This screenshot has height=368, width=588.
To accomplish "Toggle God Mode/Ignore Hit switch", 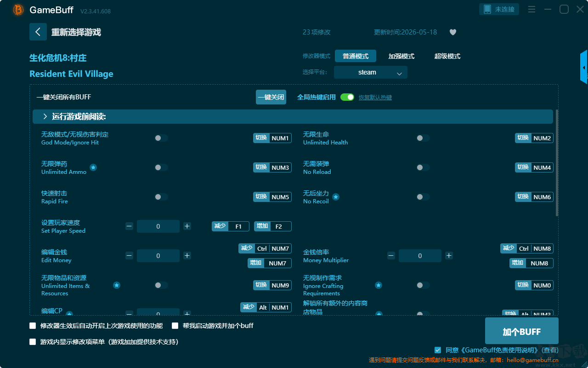I will pyautogui.click(x=161, y=138).
